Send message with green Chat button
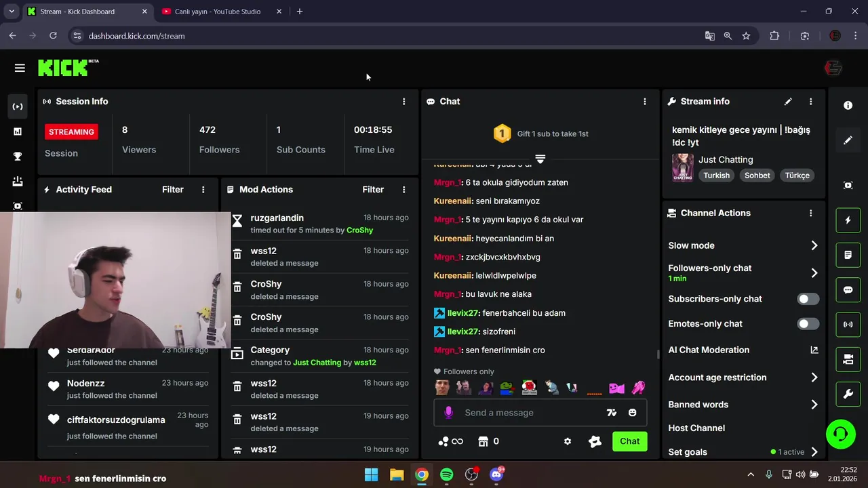 click(x=629, y=441)
